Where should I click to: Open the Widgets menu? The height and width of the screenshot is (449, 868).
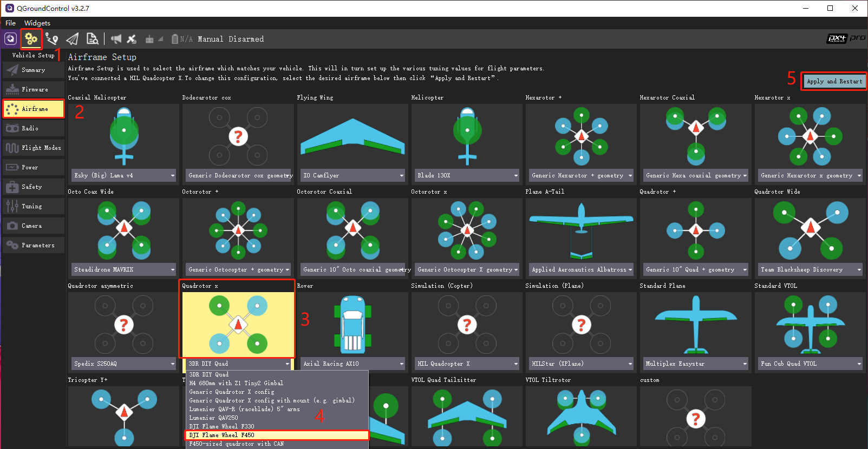(x=37, y=23)
